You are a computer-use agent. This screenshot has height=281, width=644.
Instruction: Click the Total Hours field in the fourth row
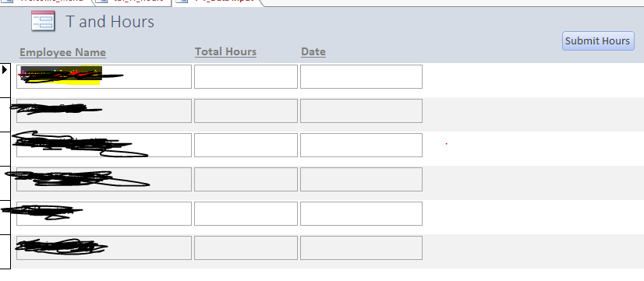coord(246,179)
